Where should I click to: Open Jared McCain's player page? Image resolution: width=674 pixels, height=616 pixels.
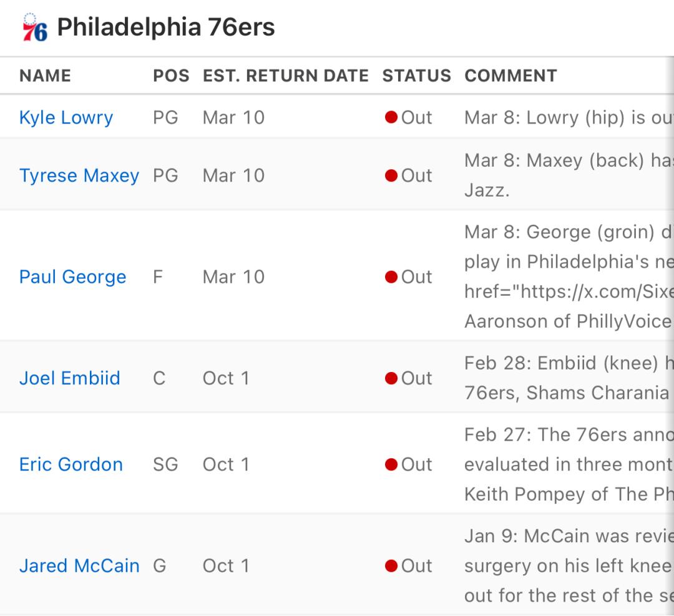pyautogui.click(x=79, y=565)
